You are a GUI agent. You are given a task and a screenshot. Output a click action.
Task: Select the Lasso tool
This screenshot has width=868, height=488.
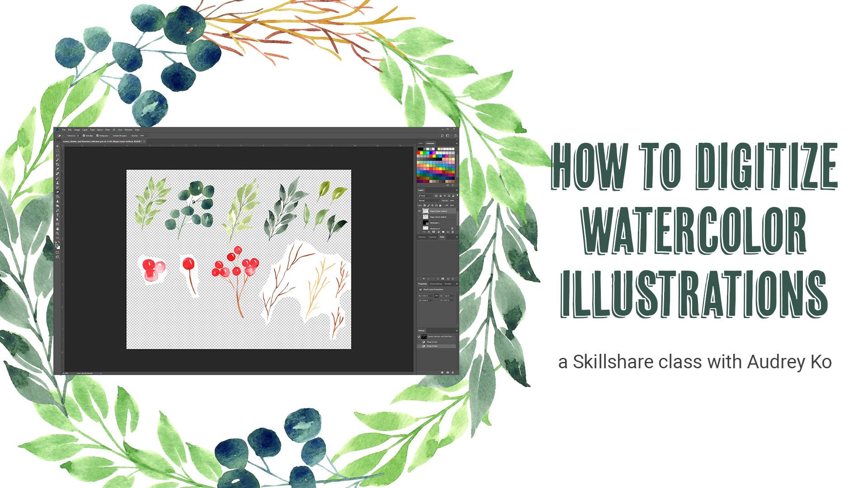point(57,155)
